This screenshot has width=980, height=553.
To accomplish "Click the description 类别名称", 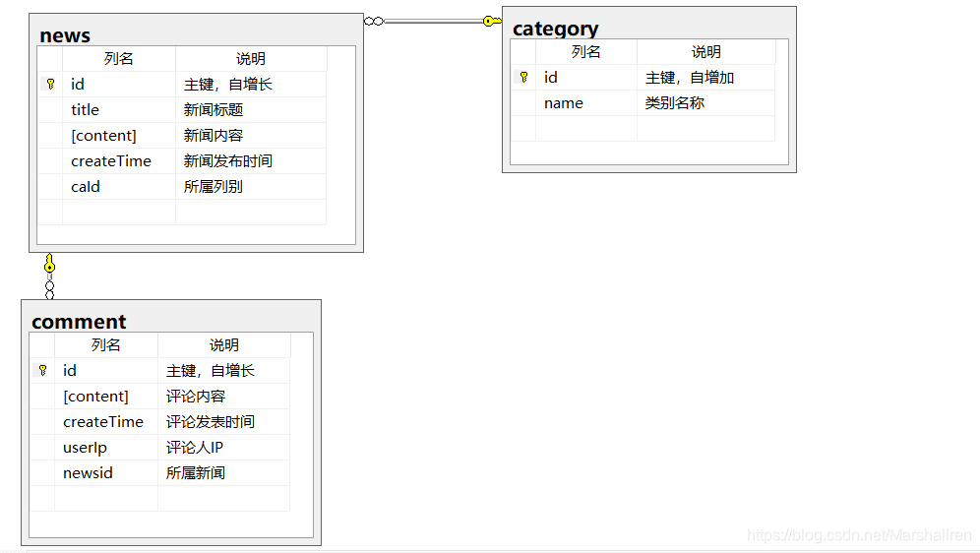I will (674, 103).
